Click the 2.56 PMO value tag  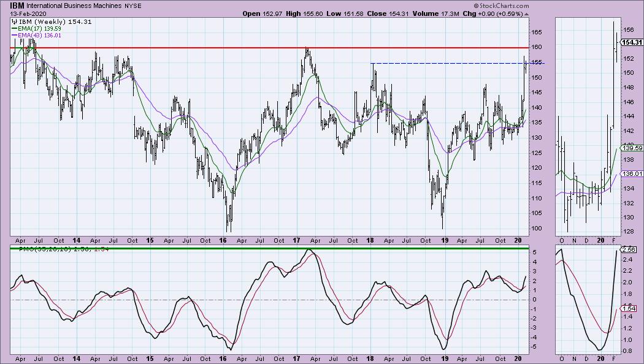pos(629,249)
